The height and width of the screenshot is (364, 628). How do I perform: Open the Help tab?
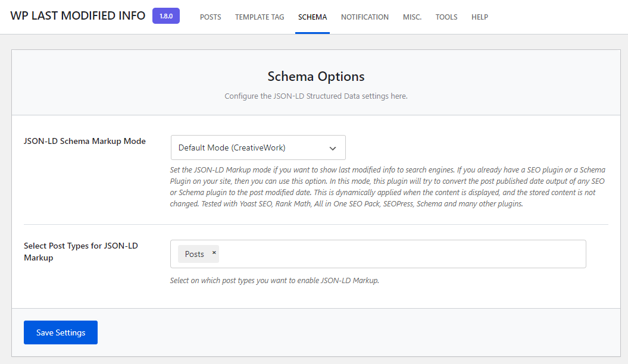click(x=479, y=17)
